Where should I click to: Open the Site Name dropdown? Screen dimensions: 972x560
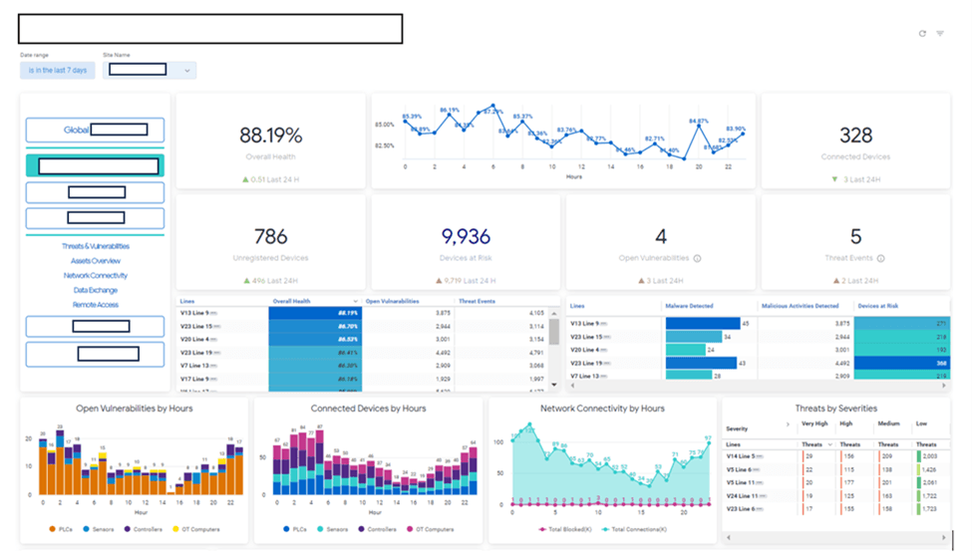(150, 70)
